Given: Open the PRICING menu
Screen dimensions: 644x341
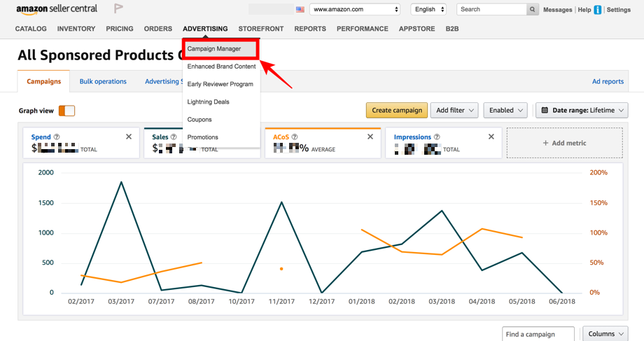Looking at the screenshot, I should pyautogui.click(x=120, y=29).
